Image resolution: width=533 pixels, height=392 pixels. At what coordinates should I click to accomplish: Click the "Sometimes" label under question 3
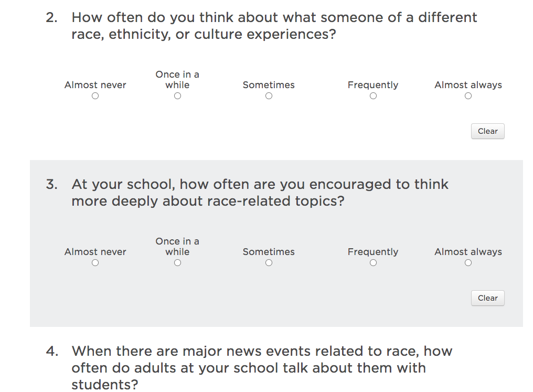pos(269,252)
